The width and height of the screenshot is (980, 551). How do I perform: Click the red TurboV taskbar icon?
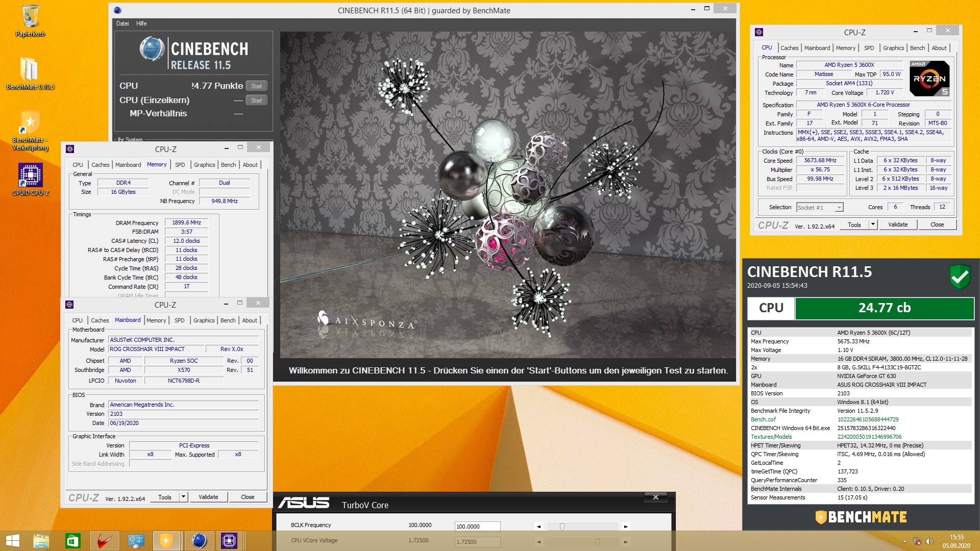[105, 541]
